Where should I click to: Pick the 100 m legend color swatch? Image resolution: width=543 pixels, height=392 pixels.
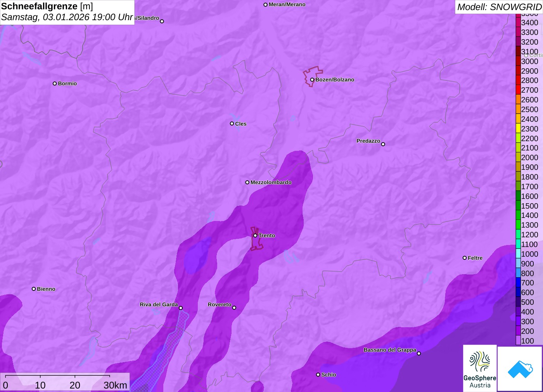(x=518, y=341)
